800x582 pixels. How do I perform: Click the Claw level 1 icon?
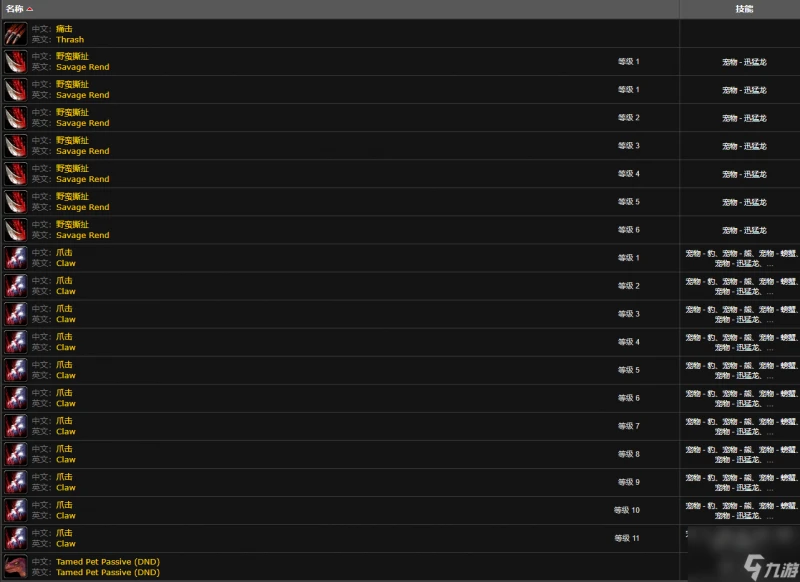[15, 258]
